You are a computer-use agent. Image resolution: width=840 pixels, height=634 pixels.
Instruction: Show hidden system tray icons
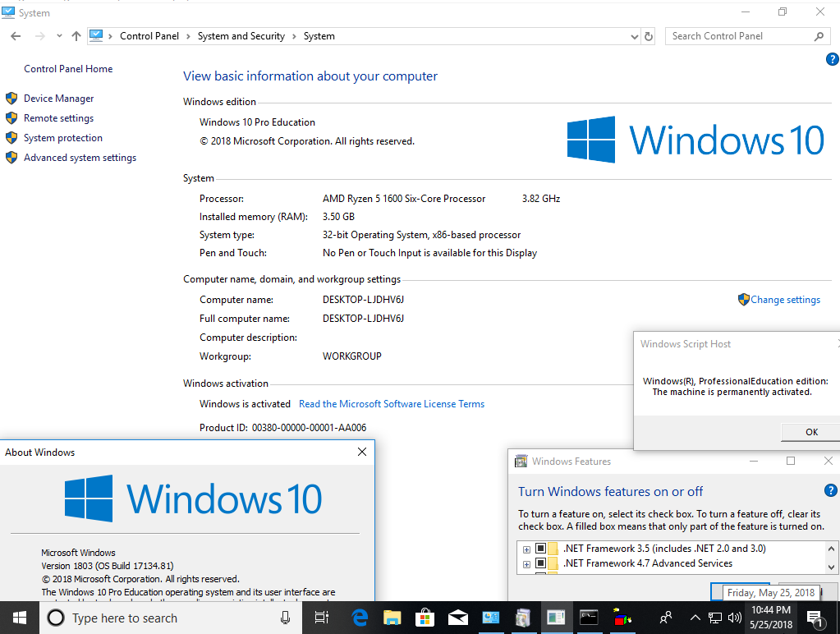(695, 618)
